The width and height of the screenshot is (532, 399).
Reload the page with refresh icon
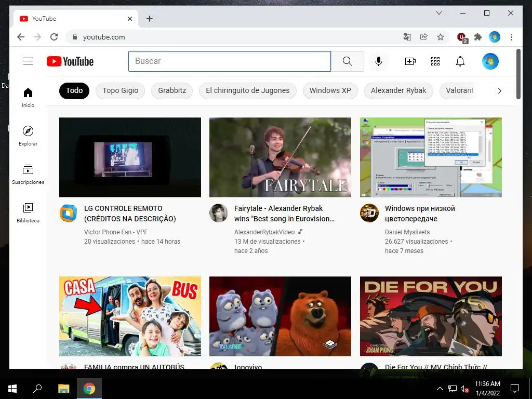[54, 37]
